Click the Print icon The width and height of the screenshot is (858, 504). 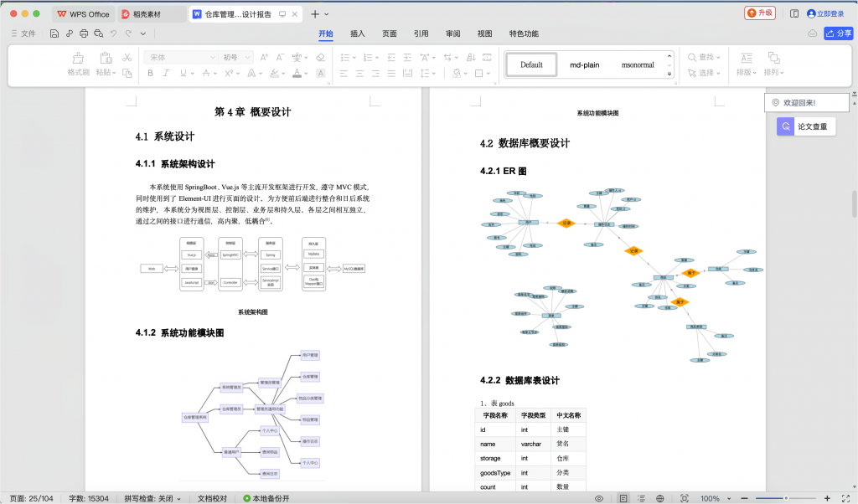tap(84, 32)
